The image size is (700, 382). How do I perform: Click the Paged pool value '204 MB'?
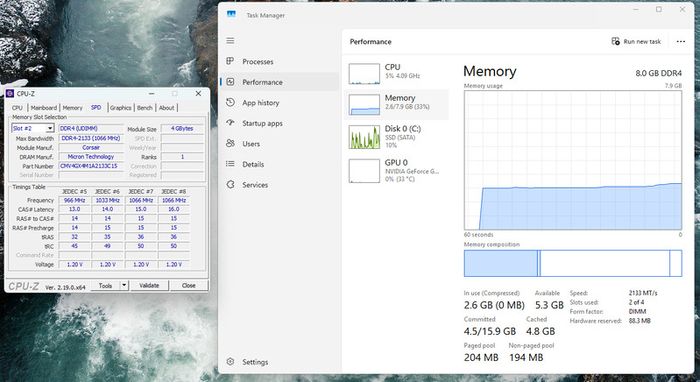pyautogui.click(x=481, y=357)
